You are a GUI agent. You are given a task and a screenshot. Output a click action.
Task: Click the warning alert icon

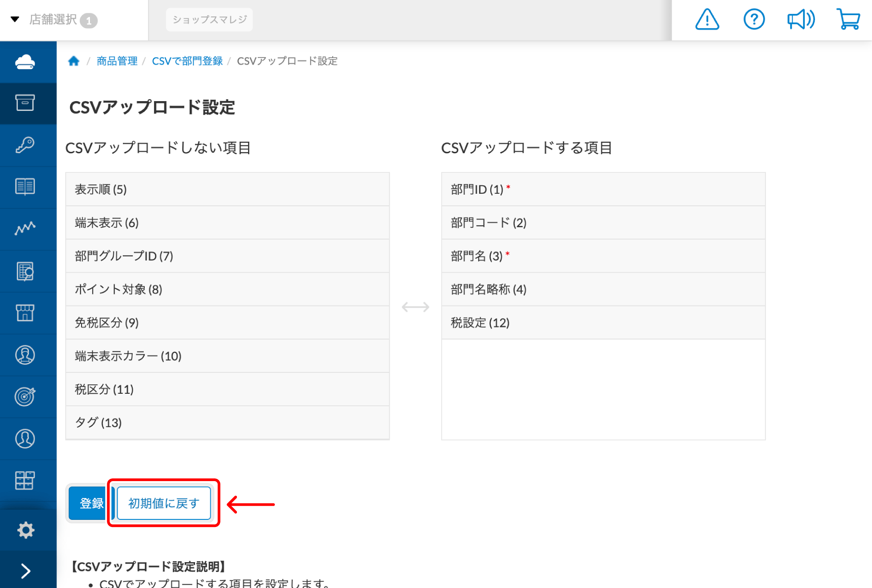(x=707, y=20)
